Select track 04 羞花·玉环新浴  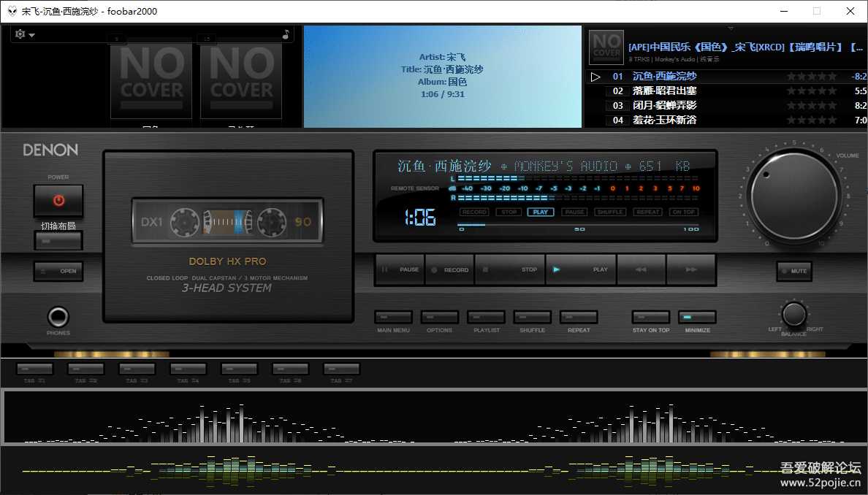726,120
